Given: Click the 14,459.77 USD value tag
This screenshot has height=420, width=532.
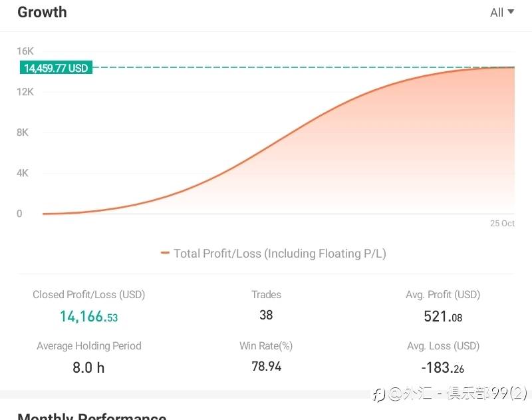Looking at the screenshot, I should (55, 68).
